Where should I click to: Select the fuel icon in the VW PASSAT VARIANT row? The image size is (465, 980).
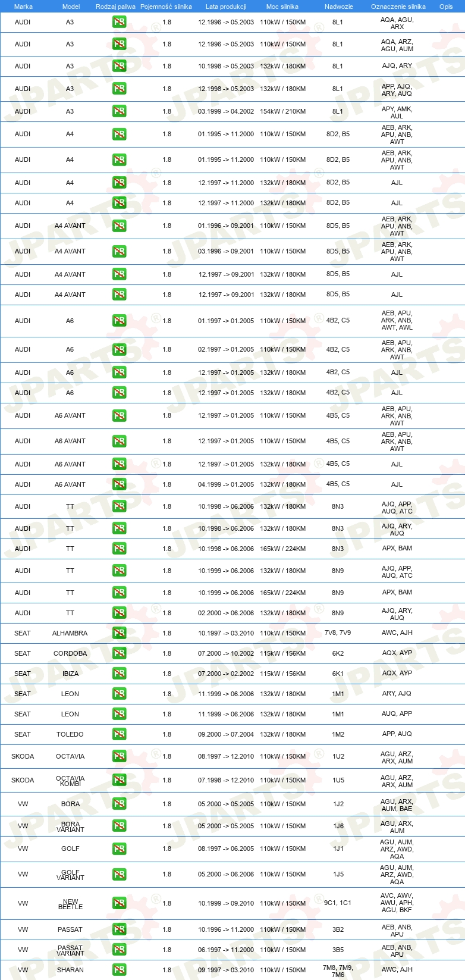pos(120,950)
